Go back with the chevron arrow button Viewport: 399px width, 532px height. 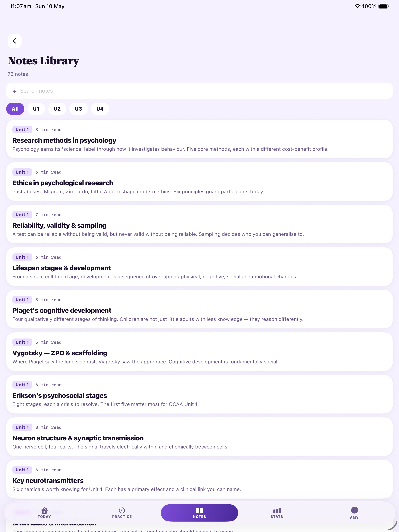[15, 41]
